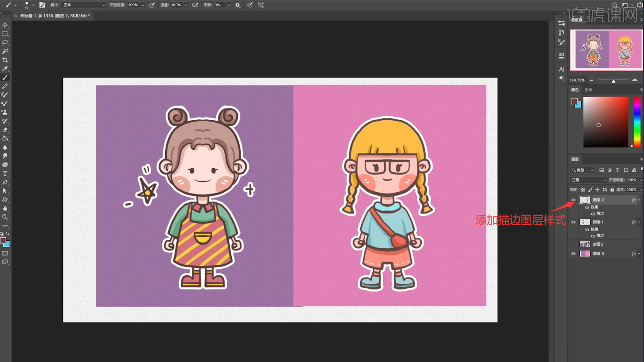The height and width of the screenshot is (362, 644).
Task: Select the 图层 1 layer thumbnail
Action: coord(585,222)
